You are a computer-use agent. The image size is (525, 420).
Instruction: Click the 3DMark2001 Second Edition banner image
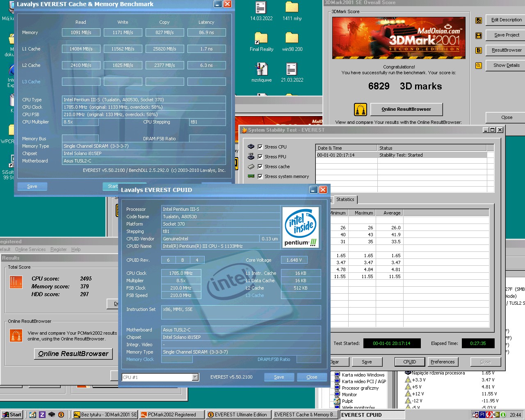[399, 38]
